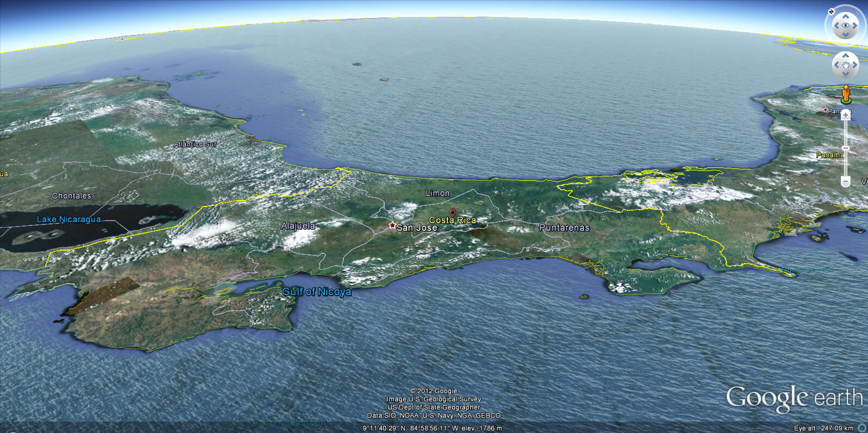Click the zoom out minus button
868x433 pixels.
pos(845,181)
